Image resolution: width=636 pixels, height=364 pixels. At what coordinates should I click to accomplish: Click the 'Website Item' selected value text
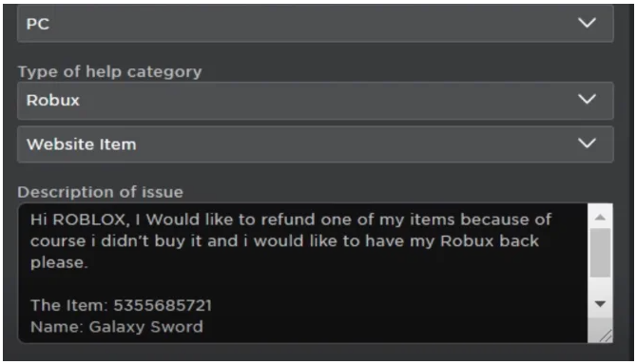(81, 144)
